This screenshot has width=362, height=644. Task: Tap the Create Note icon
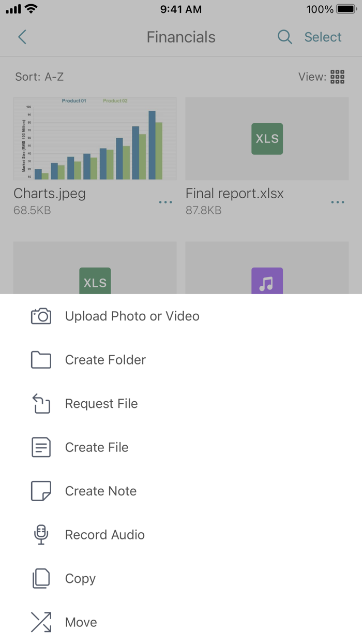click(x=41, y=491)
